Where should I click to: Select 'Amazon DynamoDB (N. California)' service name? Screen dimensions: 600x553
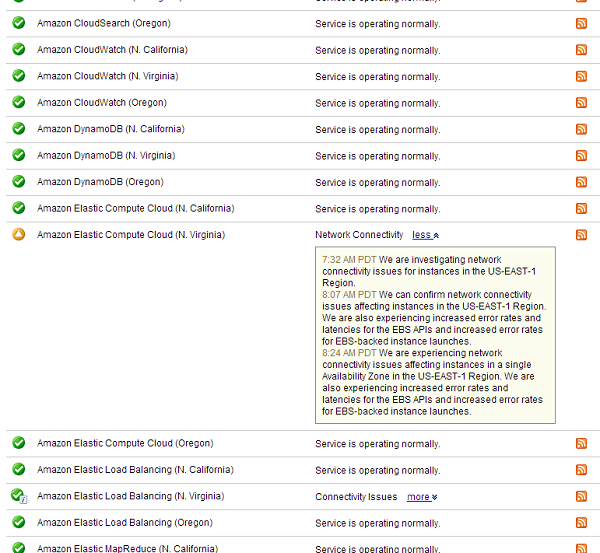tap(111, 129)
